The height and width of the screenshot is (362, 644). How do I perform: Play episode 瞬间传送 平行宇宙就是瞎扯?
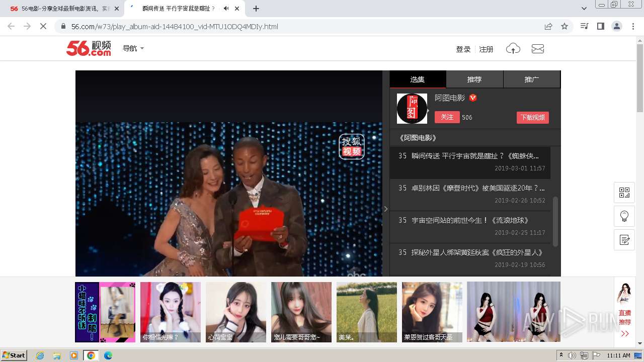pyautogui.click(x=470, y=162)
